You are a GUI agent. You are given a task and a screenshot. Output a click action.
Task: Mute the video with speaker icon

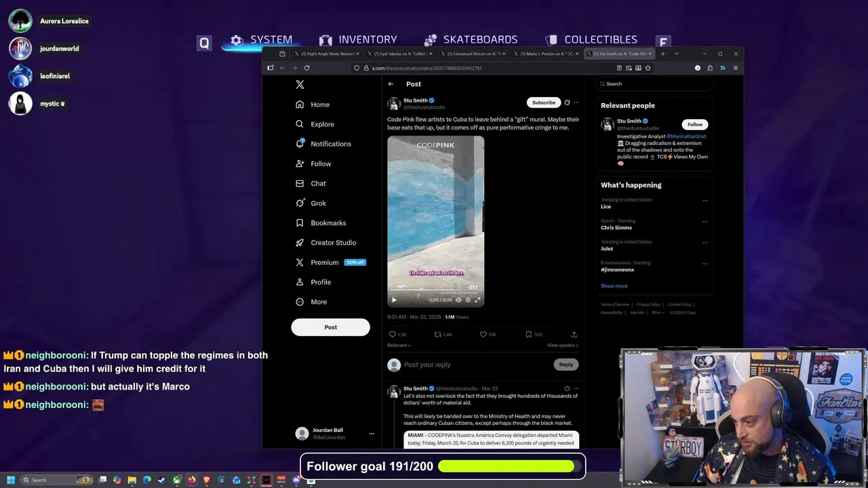pos(458,300)
